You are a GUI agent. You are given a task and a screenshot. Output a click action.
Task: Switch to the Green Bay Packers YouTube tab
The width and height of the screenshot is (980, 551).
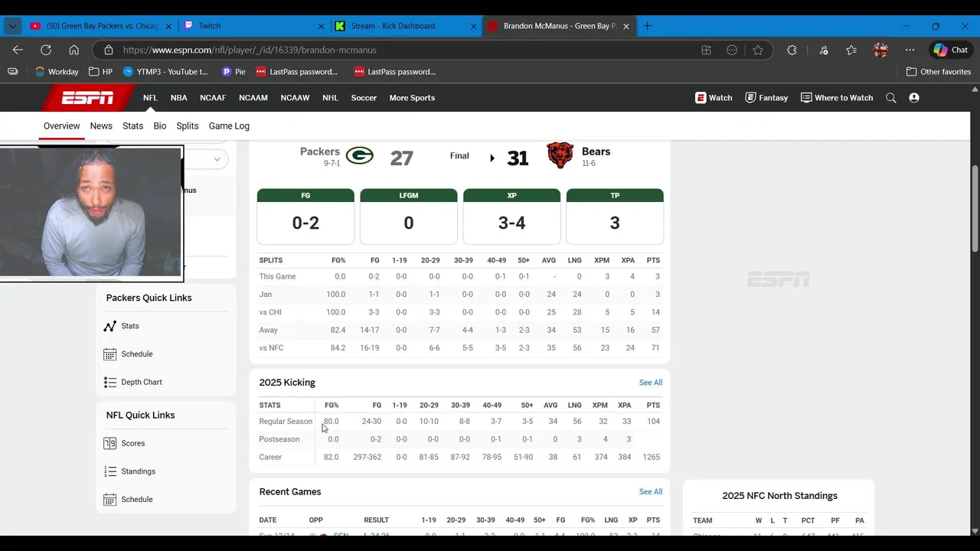click(100, 26)
